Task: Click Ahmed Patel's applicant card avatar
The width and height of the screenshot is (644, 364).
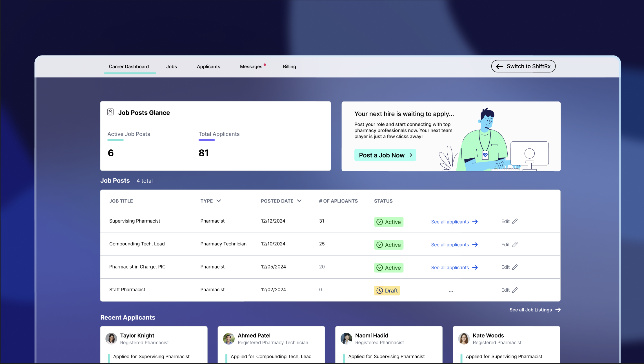Action: pos(229,339)
